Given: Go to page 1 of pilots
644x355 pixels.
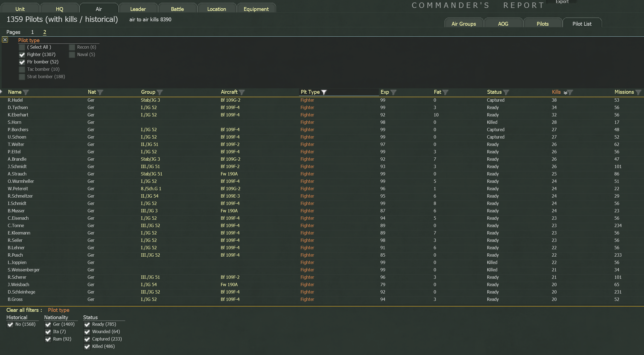Looking at the screenshot, I should (32, 32).
